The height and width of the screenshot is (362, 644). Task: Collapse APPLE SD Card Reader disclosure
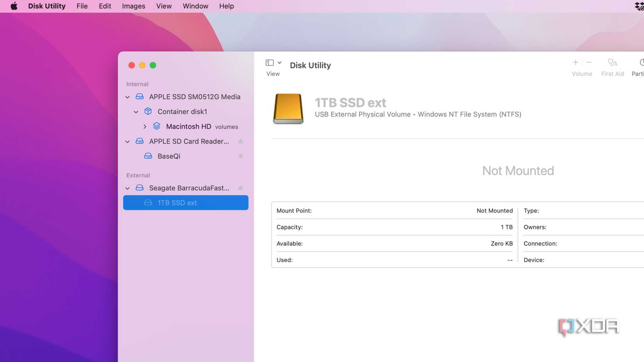point(128,142)
